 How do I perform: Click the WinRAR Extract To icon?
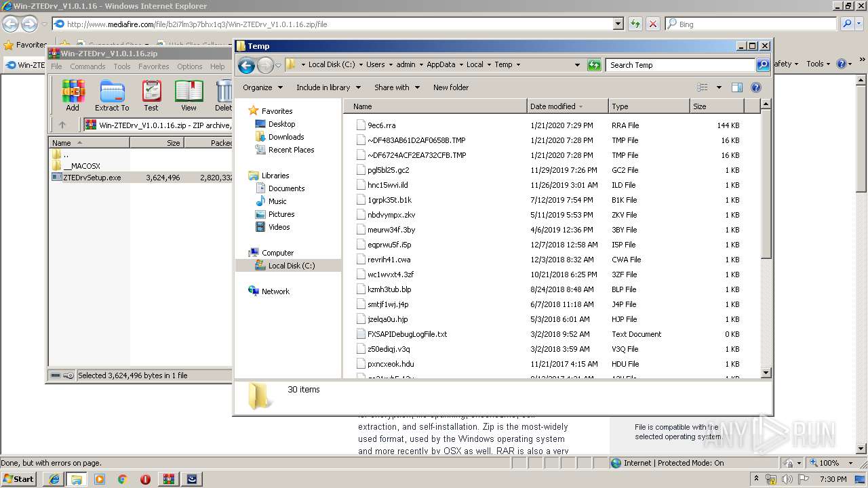112,96
